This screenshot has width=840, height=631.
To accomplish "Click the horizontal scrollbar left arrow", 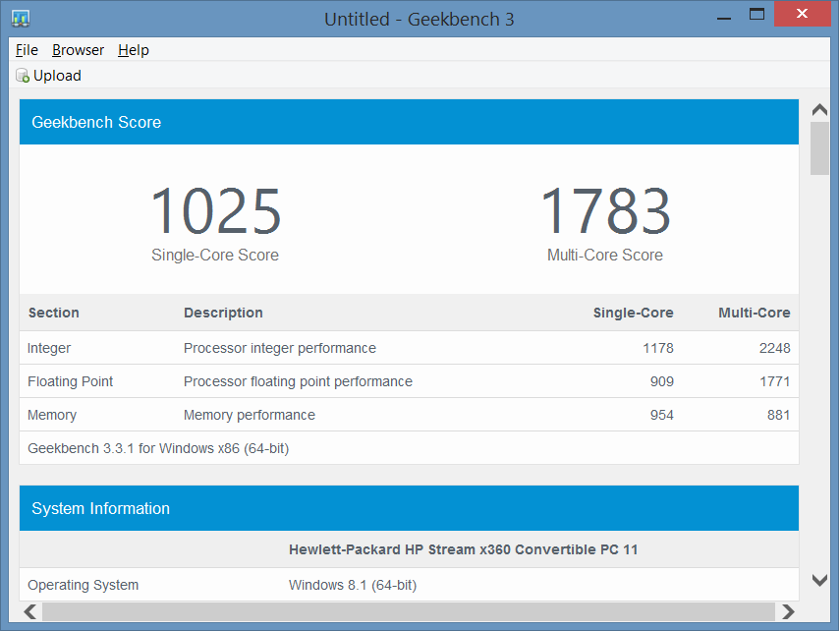I will click(30, 611).
